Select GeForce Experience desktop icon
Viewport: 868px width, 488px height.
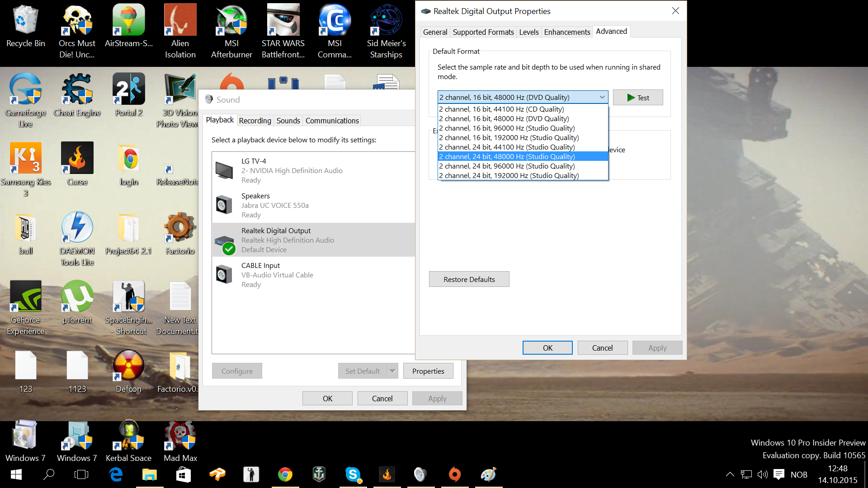[26, 308]
